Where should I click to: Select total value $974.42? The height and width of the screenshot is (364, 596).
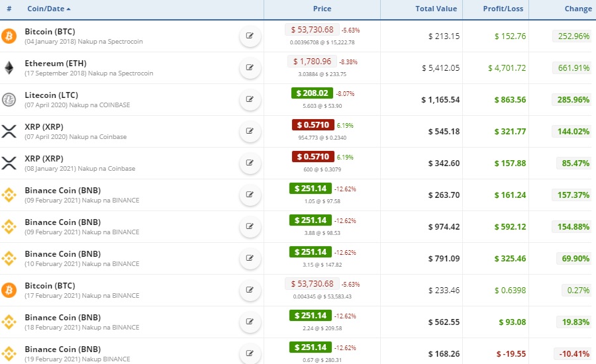tap(444, 227)
